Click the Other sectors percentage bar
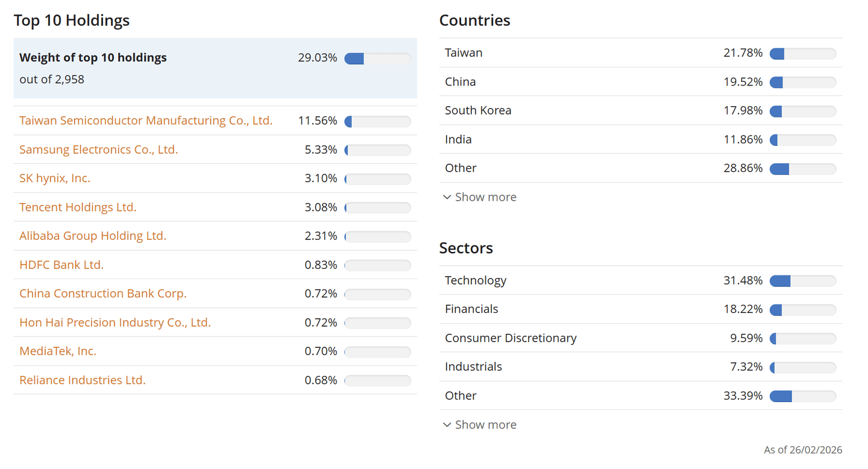The height and width of the screenshot is (469, 868). point(803,396)
